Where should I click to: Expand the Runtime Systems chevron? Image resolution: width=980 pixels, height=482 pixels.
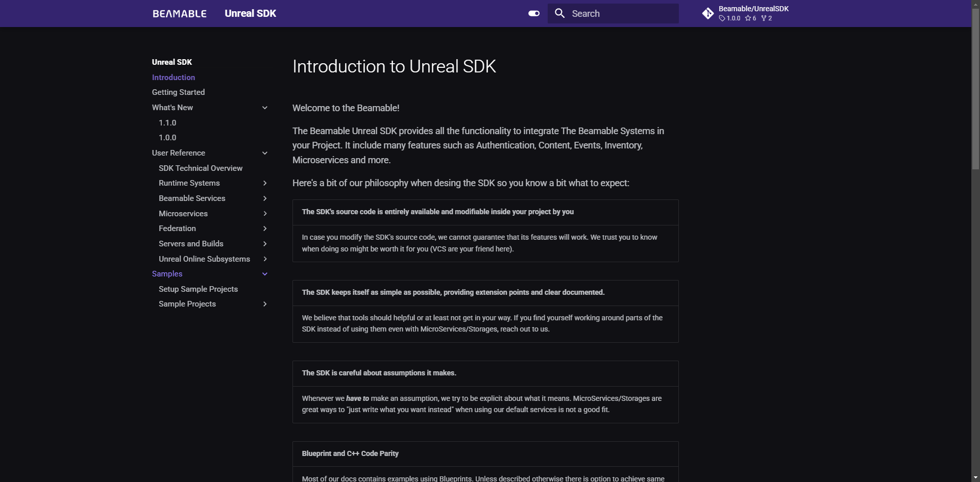(x=265, y=183)
